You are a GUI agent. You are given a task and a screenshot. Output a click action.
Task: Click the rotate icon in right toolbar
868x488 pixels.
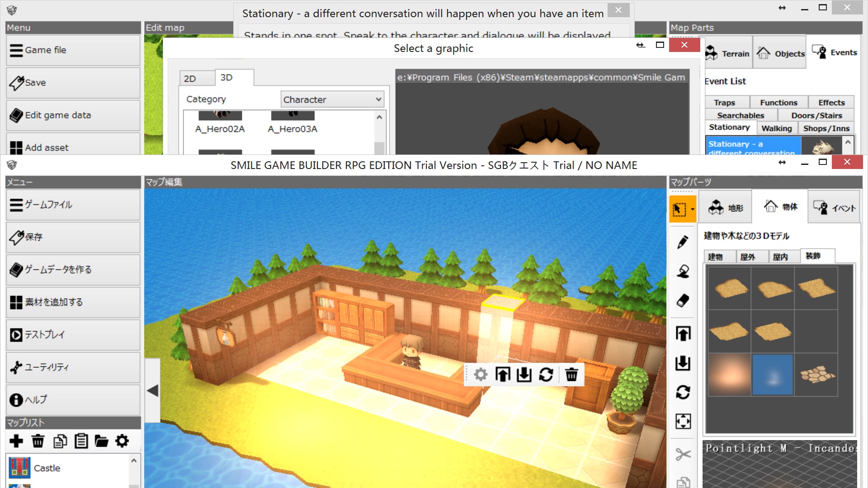point(683,392)
